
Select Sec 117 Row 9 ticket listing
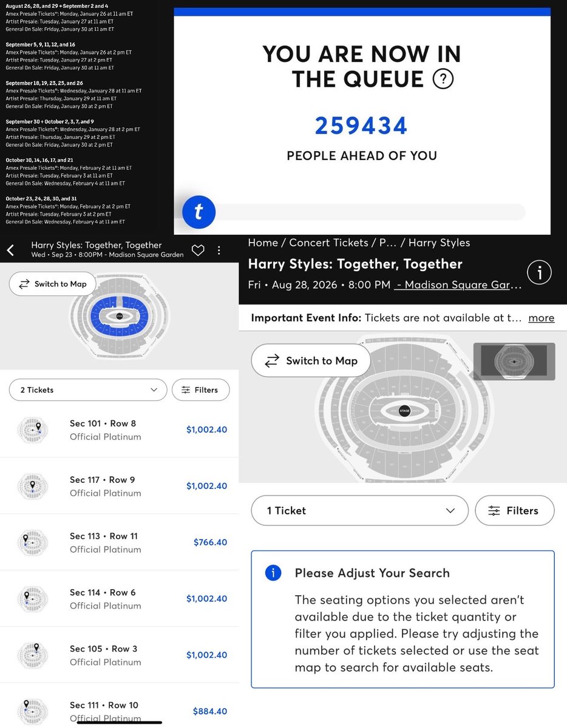(120, 486)
